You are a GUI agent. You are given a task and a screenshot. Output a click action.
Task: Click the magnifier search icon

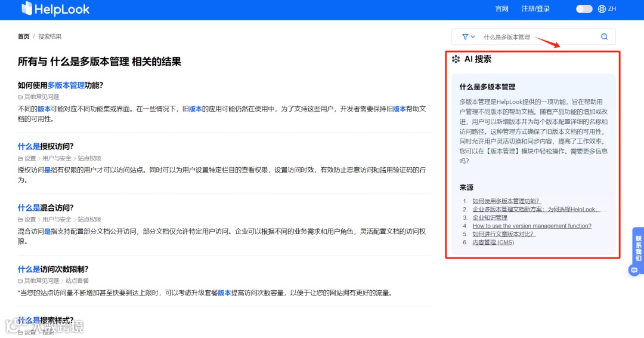604,36
